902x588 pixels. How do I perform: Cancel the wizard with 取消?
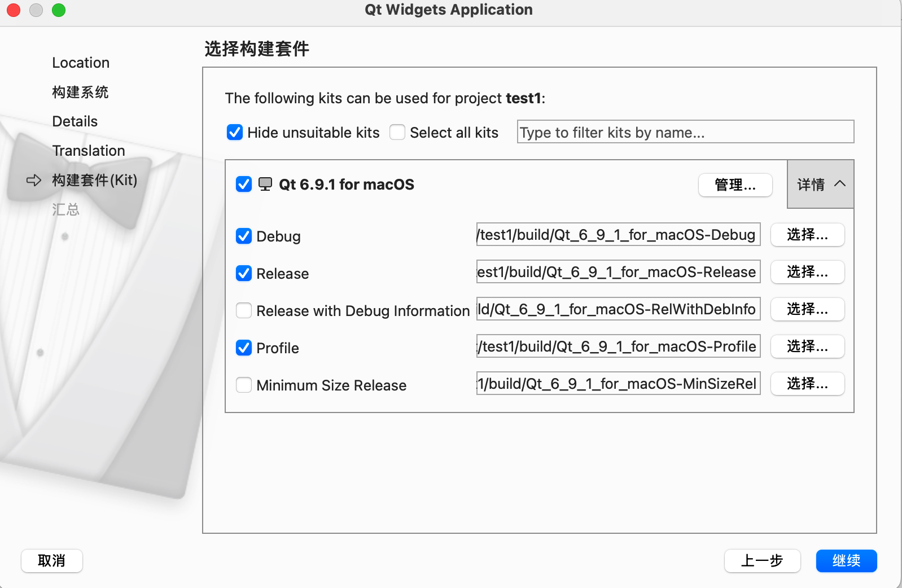(52, 560)
